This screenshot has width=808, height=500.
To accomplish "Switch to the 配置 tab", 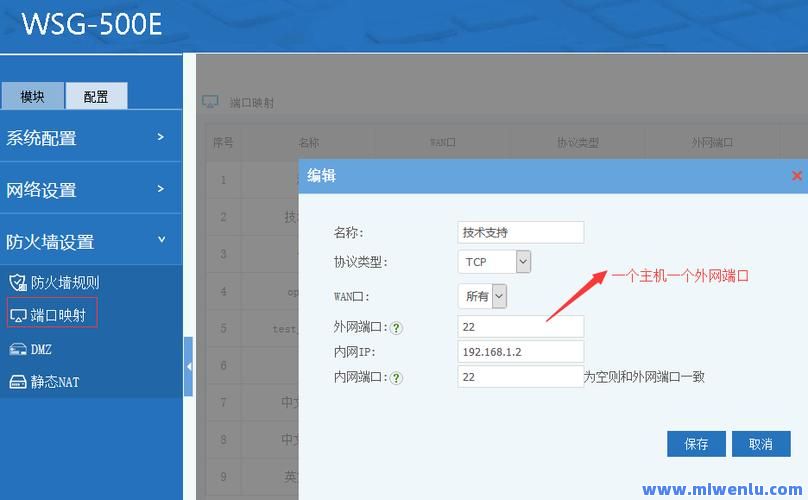I will (96, 96).
